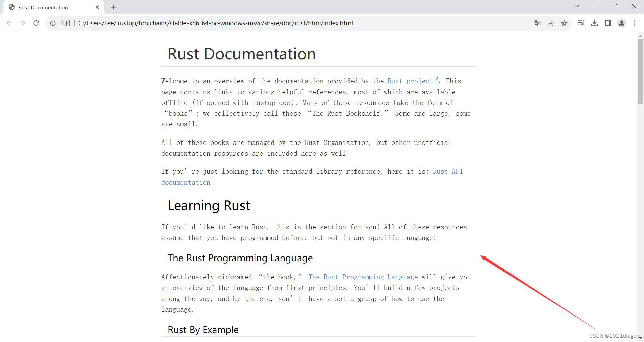The height and width of the screenshot is (342, 644).
Task: Close the browser window
Action: pyautogui.click(x=634, y=6)
